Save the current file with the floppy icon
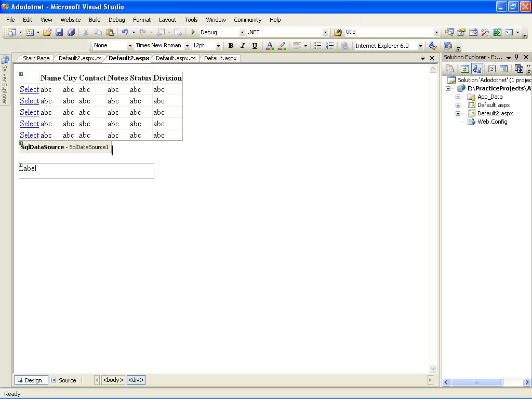 [x=59, y=32]
